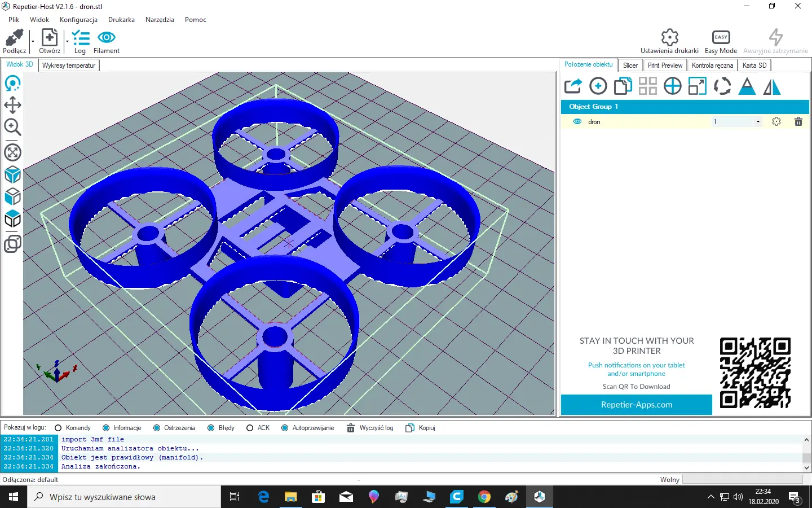Viewport: 812px width, 508px height.
Task: Toggle the ACK log filter
Action: point(250,428)
